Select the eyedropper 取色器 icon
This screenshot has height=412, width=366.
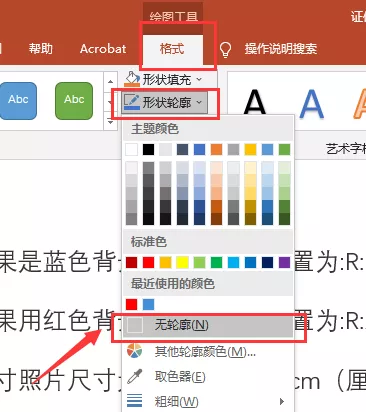pyautogui.click(x=134, y=377)
